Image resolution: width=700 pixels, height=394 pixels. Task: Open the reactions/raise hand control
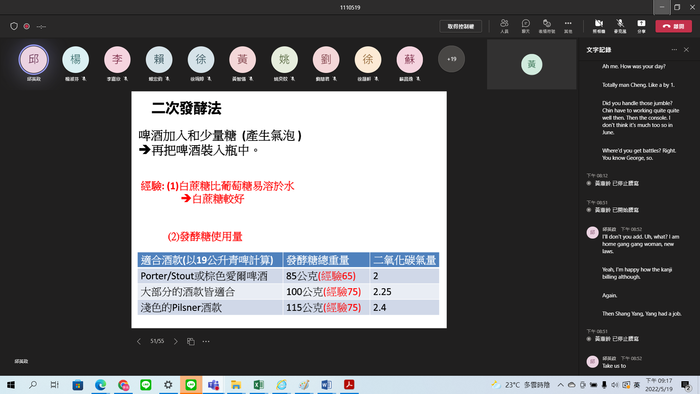(546, 26)
